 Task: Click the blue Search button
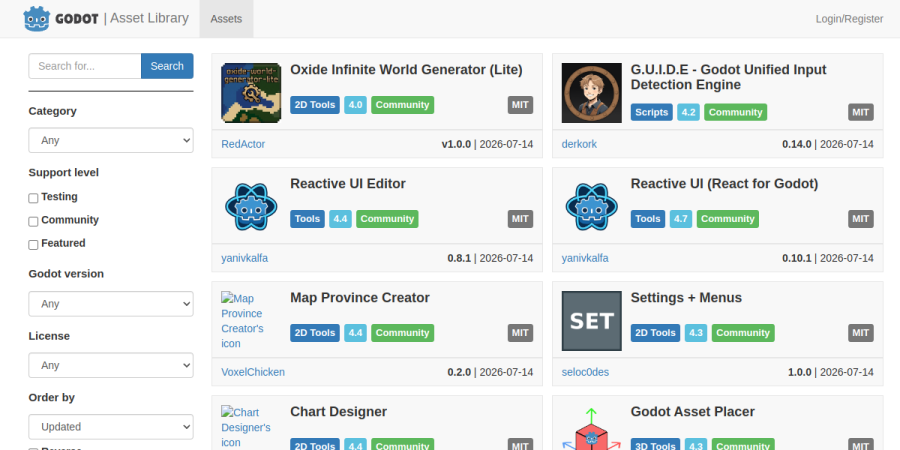coord(167,66)
